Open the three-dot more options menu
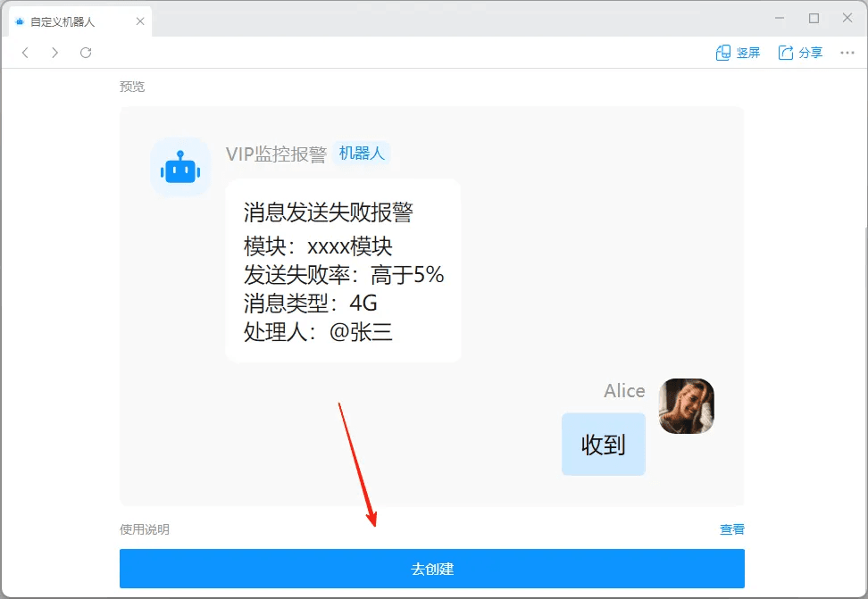The width and height of the screenshot is (868, 599). (847, 53)
